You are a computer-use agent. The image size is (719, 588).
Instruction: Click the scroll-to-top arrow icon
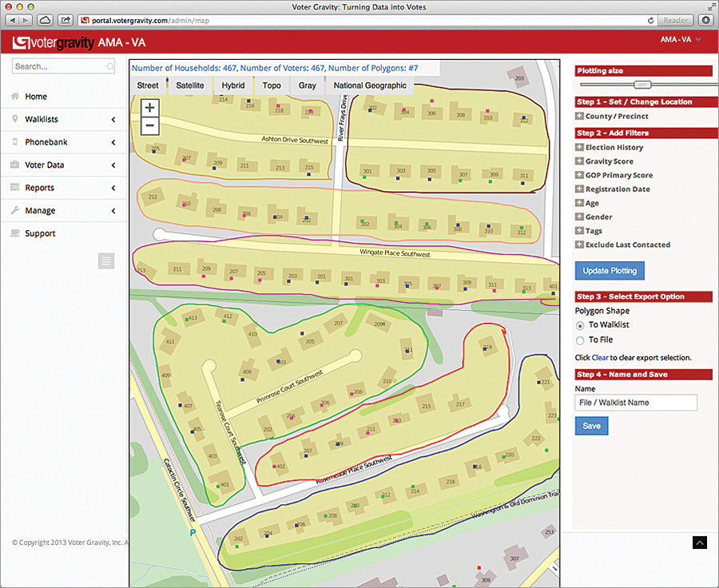[x=699, y=542]
